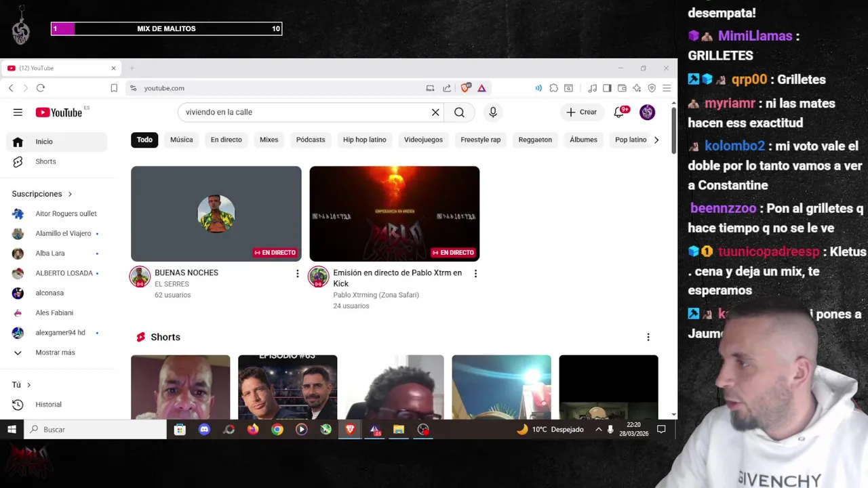Launch Chrome from the taskbar
The height and width of the screenshot is (488, 868).
tap(277, 429)
